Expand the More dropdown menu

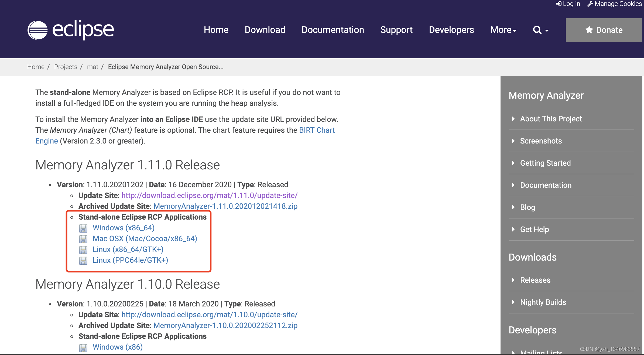[503, 30]
